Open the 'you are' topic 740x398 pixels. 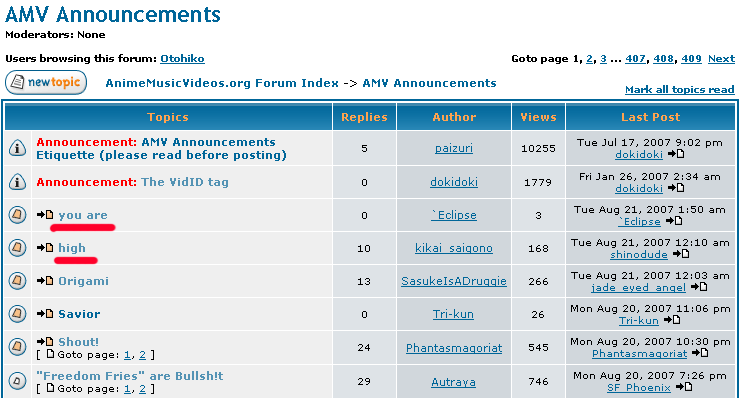coord(83,215)
